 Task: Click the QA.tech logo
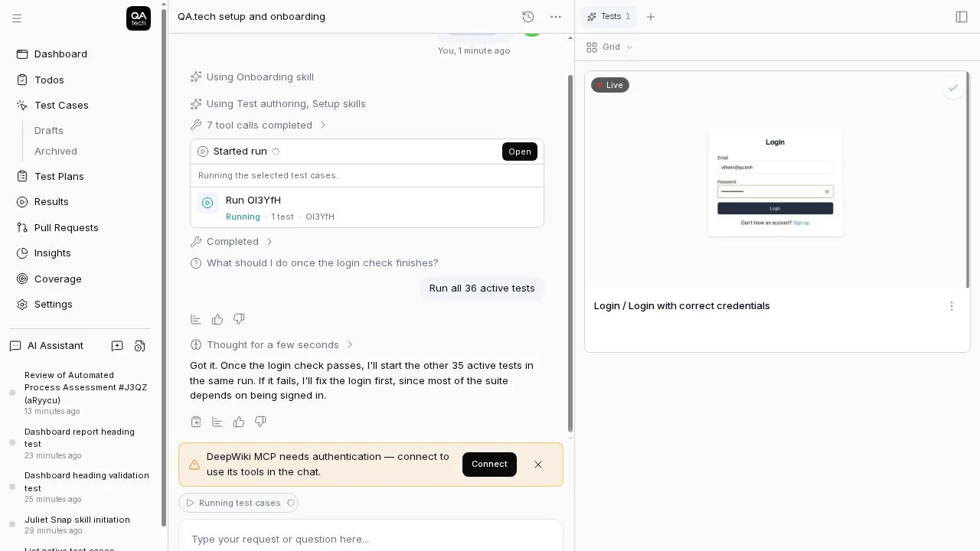point(139,18)
